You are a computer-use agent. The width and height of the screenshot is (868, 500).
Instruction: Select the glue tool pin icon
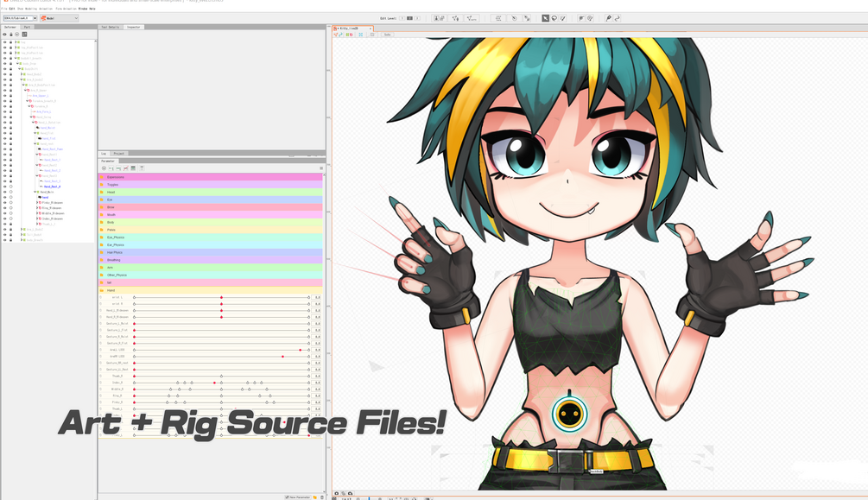(609, 18)
